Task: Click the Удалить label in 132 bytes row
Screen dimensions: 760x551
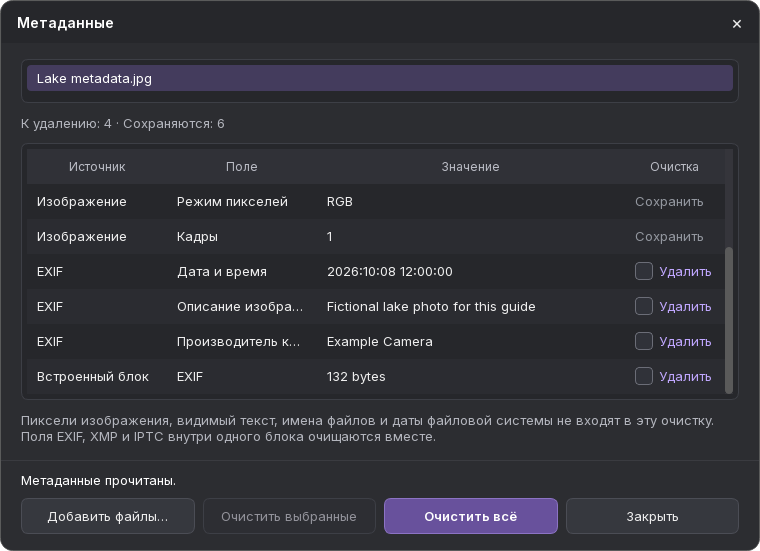Action: pyautogui.click(x=685, y=376)
